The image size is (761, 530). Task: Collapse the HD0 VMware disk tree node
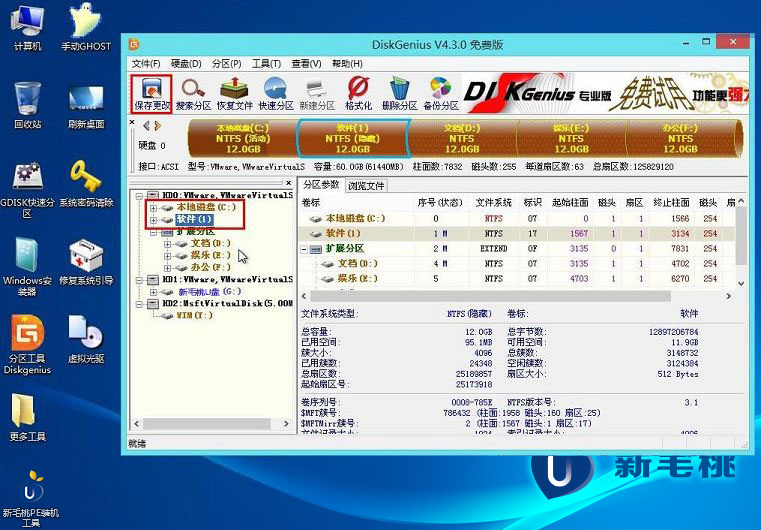coord(139,196)
